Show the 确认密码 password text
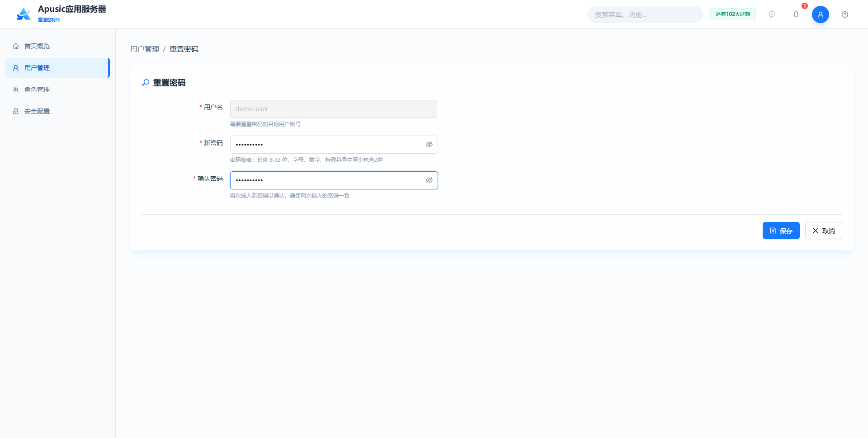Screen dimensions: 868x438 (x=429, y=180)
